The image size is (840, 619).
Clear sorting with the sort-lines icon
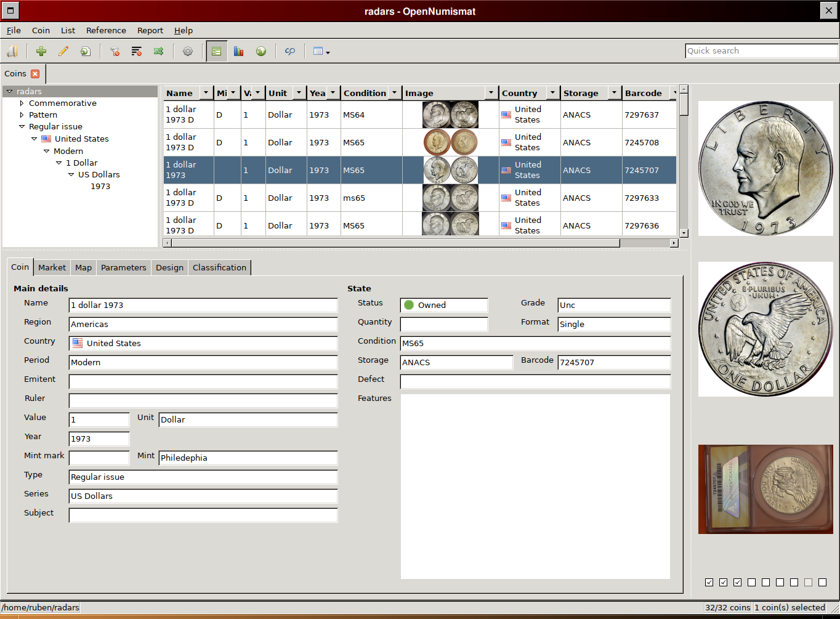[x=137, y=51]
